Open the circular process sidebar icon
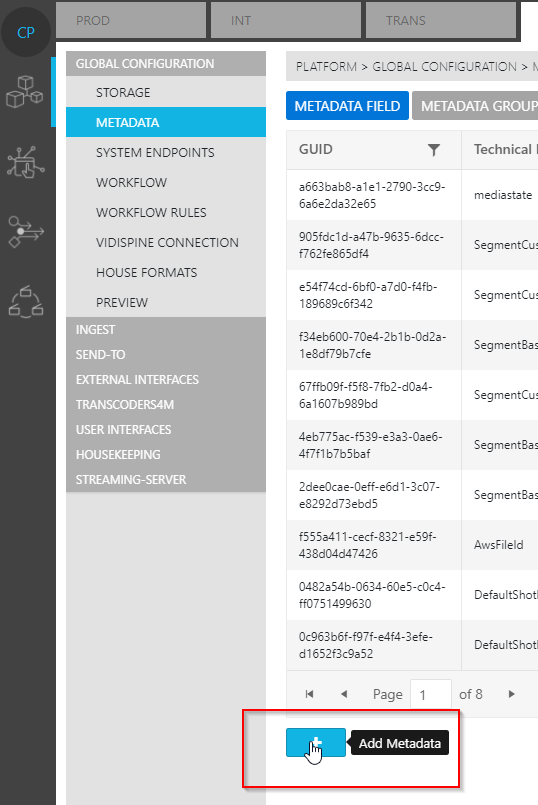This screenshot has height=805, width=538. (26, 302)
